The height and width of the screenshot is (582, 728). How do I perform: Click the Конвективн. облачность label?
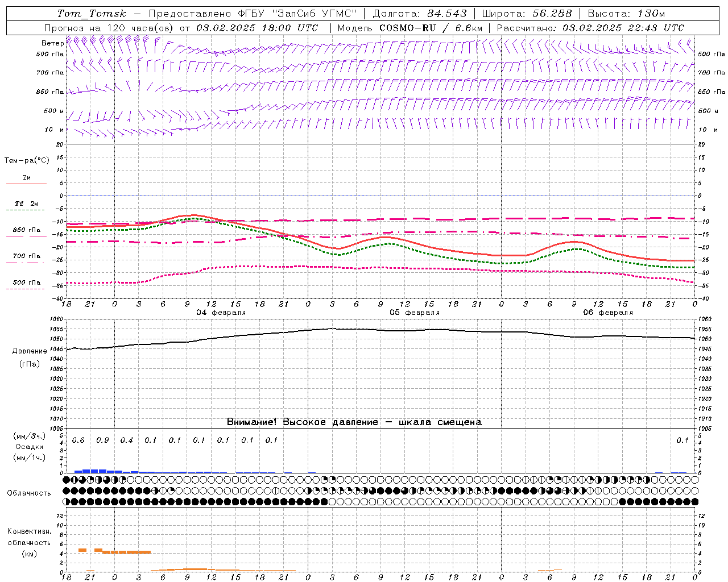tap(29, 537)
